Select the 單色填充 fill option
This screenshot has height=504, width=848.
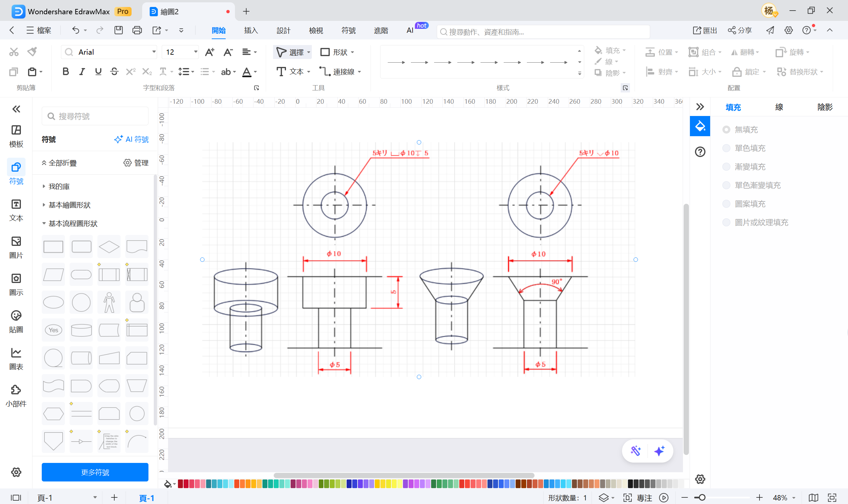pos(726,148)
